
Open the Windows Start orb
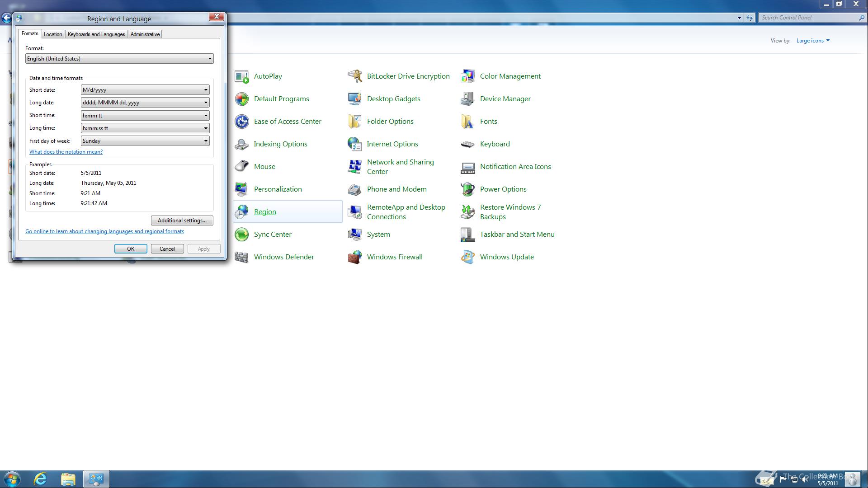pos(12,479)
